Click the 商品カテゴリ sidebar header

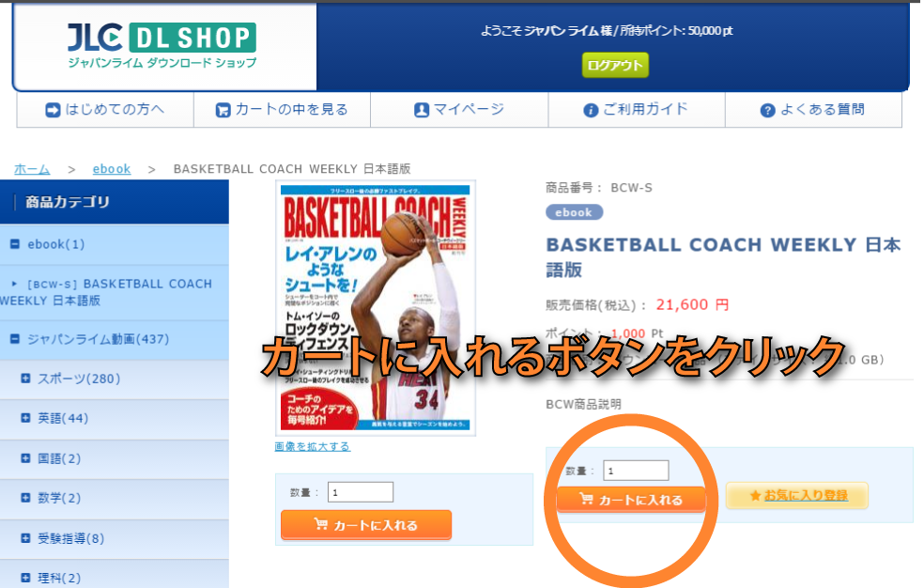click(x=115, y=202)
